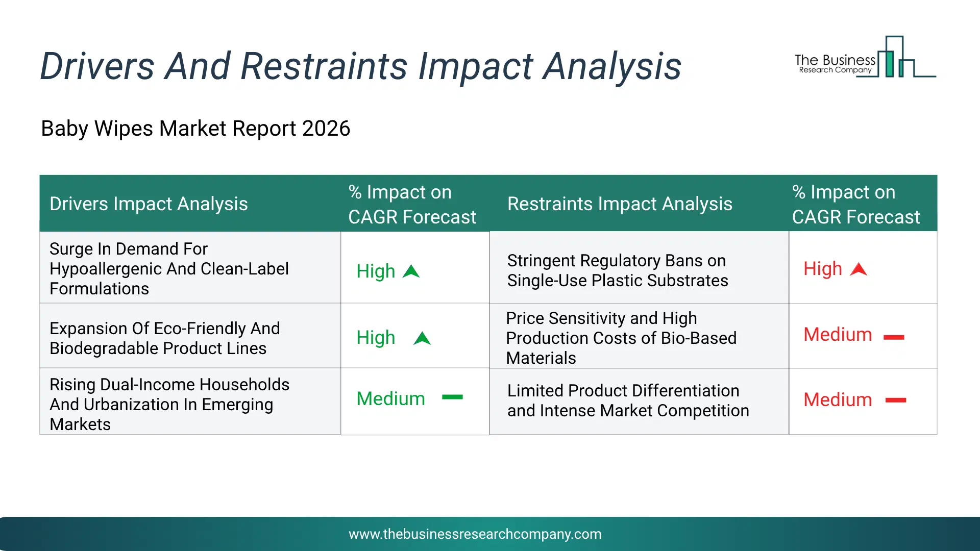
Task: Click red 'Medium' text in Market Competition row
Action: tap(838, 399)
